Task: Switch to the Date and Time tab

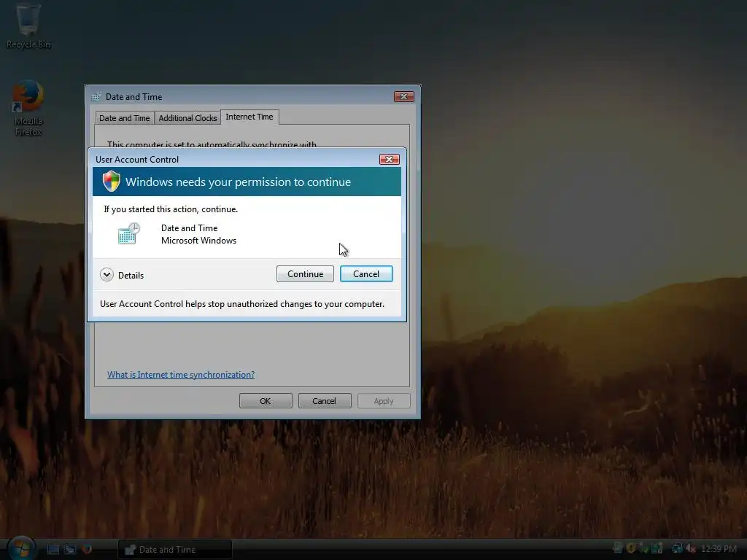Action: coord(124,118)
